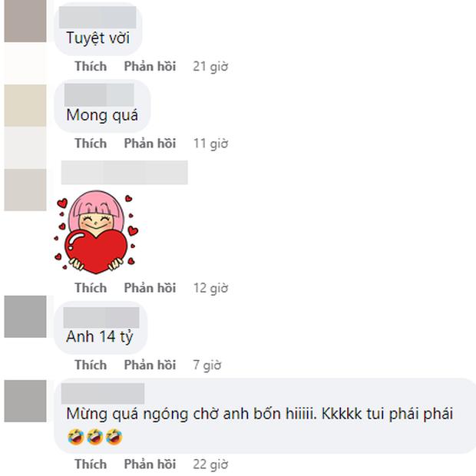
Task: Like the 'Mong quá' comment
Action: (91, 144)
